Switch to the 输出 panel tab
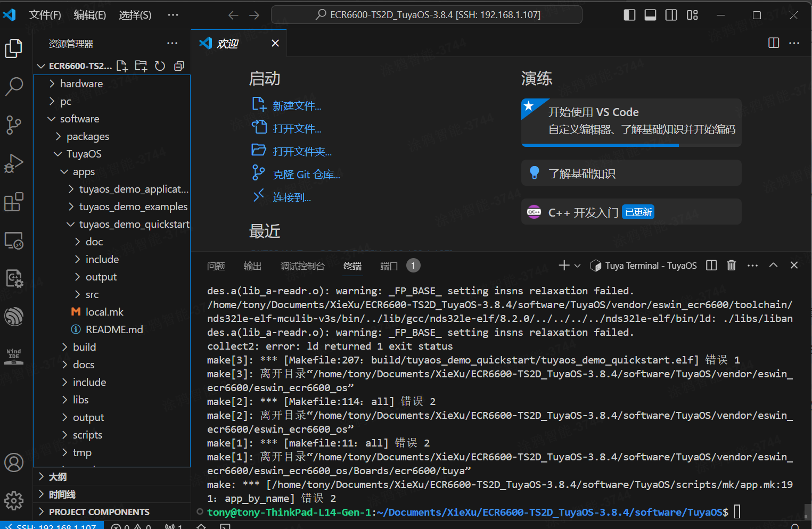Viewport: 812px width, 529px height. coord(252,266)
